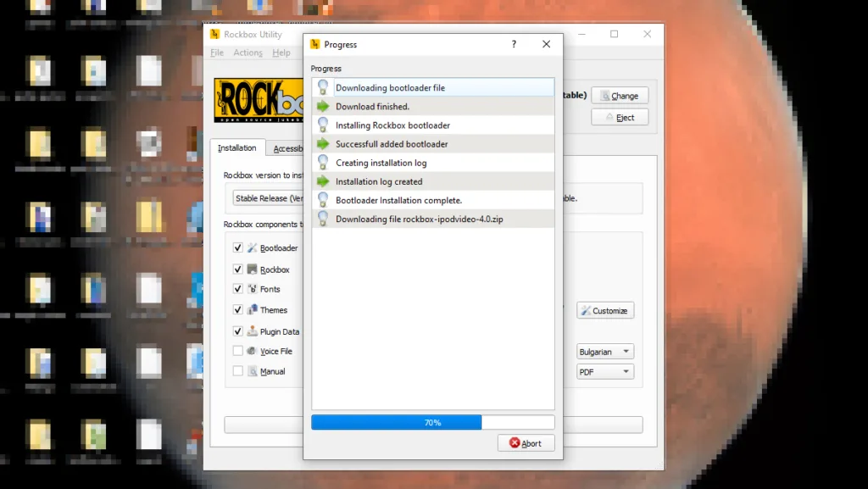Viewport: 868px width, 489px height.
Task: Click the Rockbox logo image
Action: click(259, 101)
